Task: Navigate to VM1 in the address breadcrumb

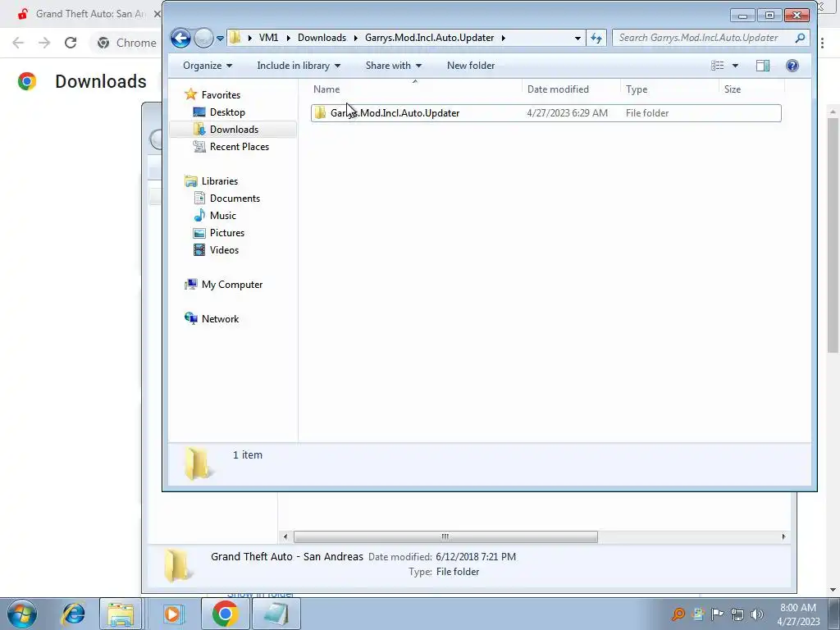Action: (x=268, y=38)
